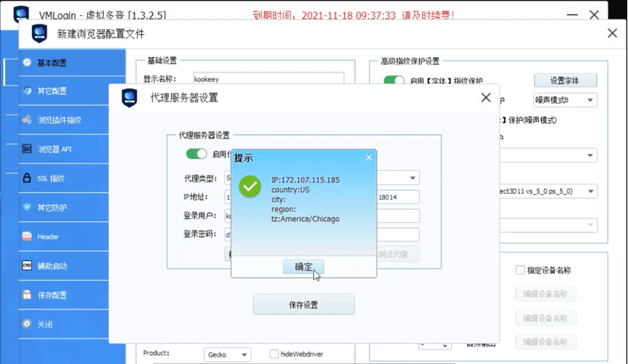
Task: Click the third 编辑设备名称 button
Action: click(545, 342)
